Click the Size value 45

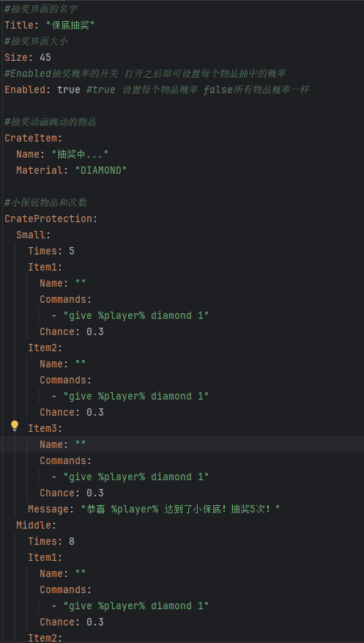click(45, 57)
